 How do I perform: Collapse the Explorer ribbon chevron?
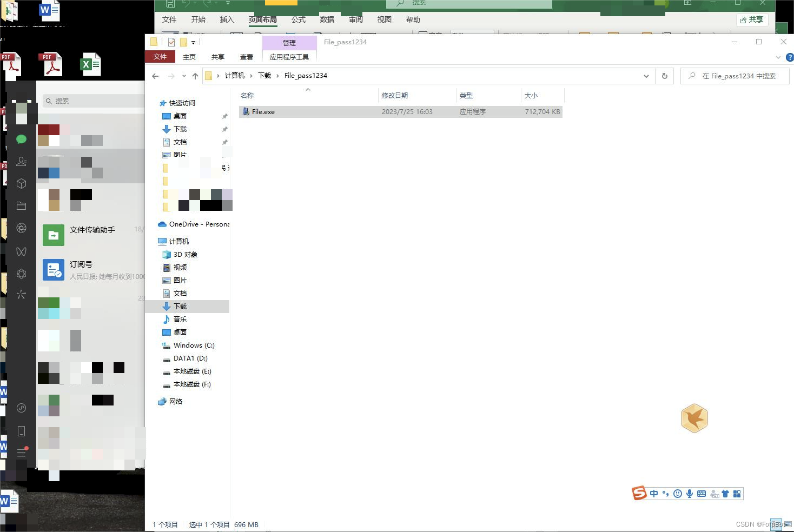click(x=778, y=57)
